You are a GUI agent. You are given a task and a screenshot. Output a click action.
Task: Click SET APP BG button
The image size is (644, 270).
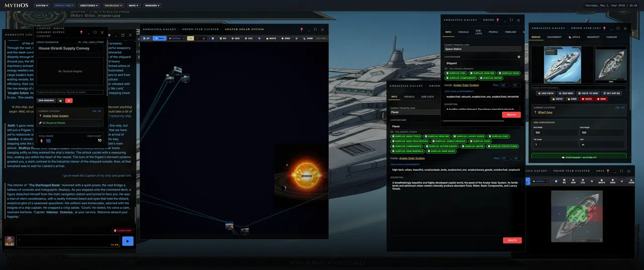612,93
